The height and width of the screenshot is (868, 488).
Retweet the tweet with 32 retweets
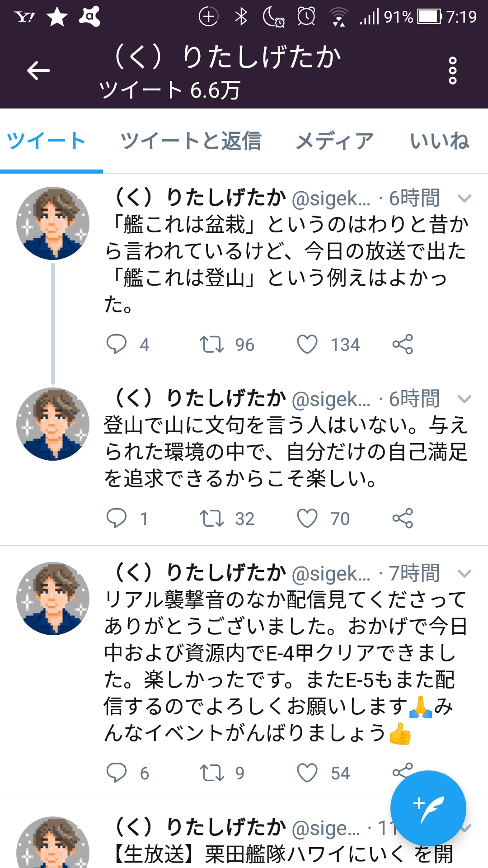[211, 519]
